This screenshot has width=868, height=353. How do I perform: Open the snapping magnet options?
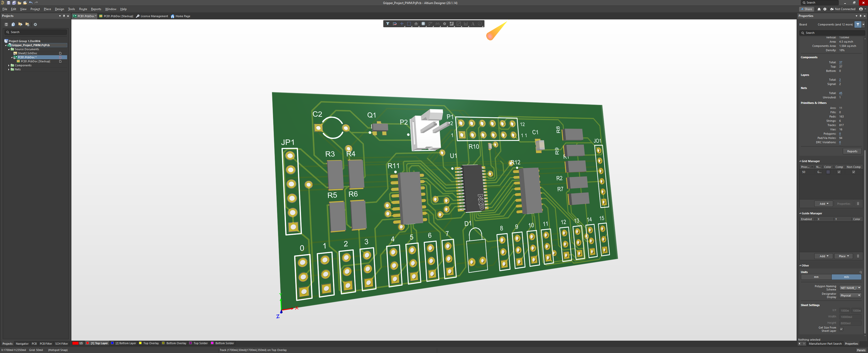[x=395, y=24]
